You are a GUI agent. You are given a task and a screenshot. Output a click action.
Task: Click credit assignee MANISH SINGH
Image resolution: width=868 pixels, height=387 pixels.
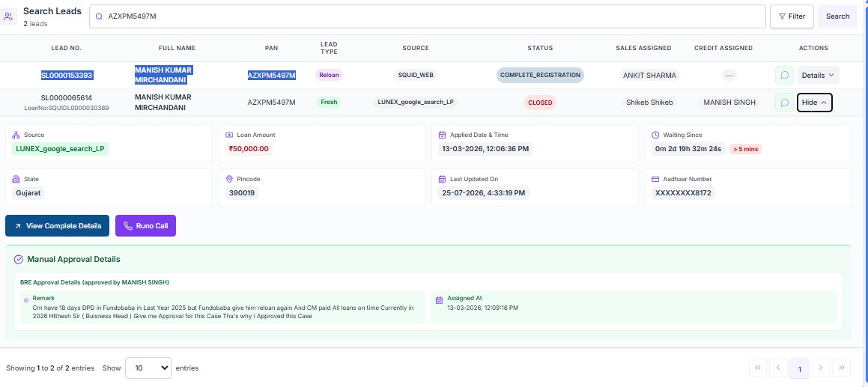pyautogui.click(x=729, y=103)
